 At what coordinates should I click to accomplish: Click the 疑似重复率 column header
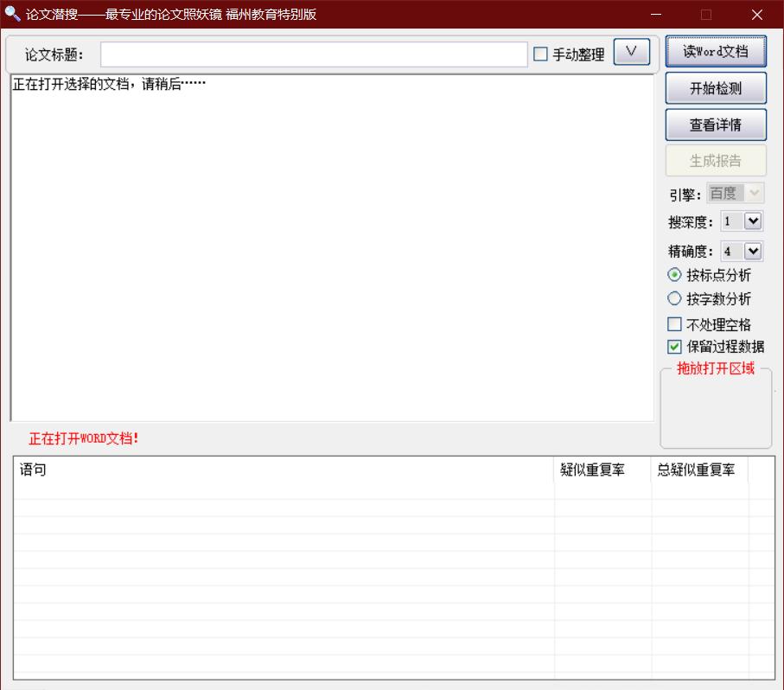[x=602, y=470]
